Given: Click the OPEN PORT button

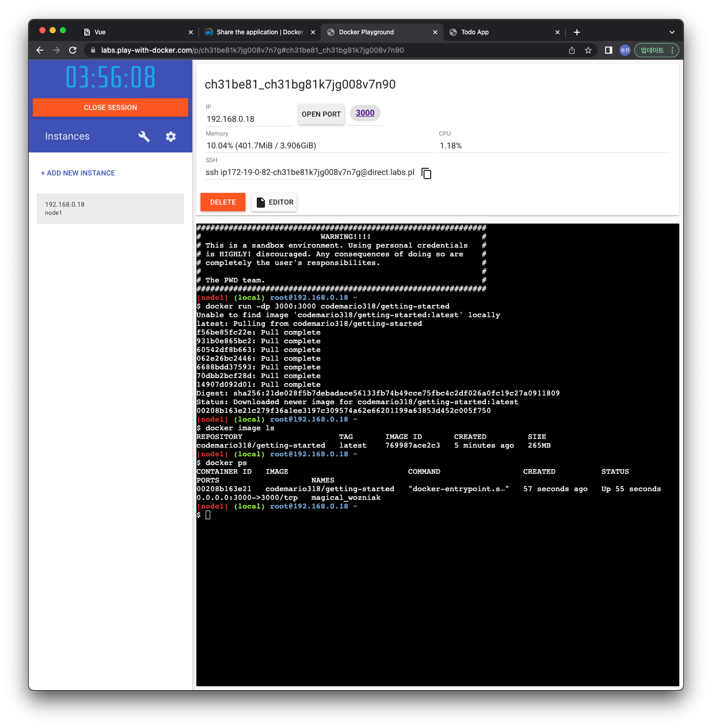Looking at the screenshot, I should (x=321, y=114).
